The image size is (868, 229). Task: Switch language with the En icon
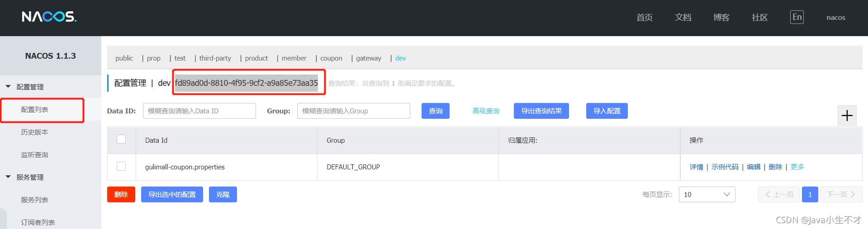[x=797, y=17]
